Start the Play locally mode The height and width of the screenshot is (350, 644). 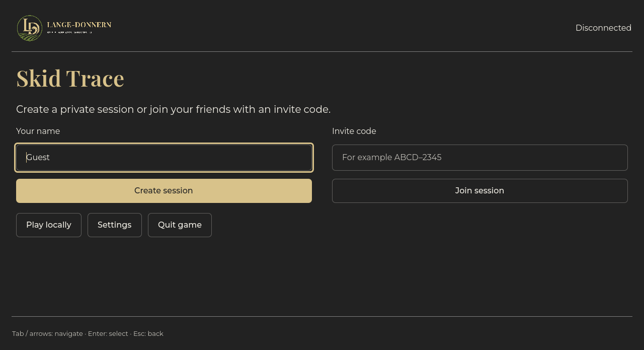(x=49, y=225)
